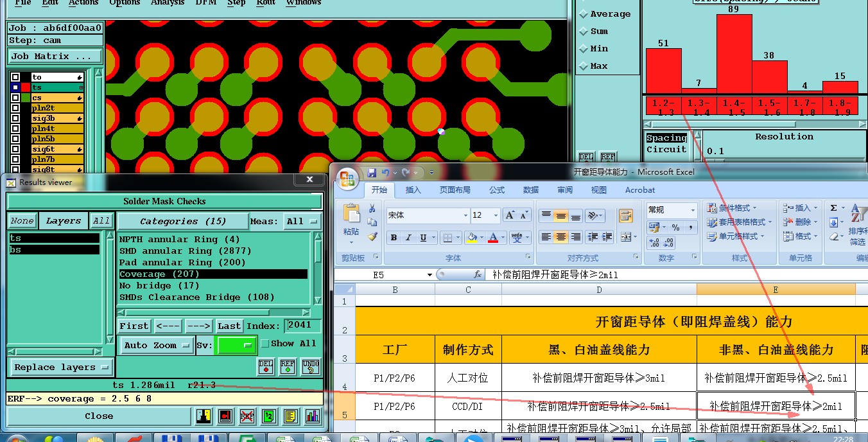Click Align Left icon in Excel

click(546, 237)
